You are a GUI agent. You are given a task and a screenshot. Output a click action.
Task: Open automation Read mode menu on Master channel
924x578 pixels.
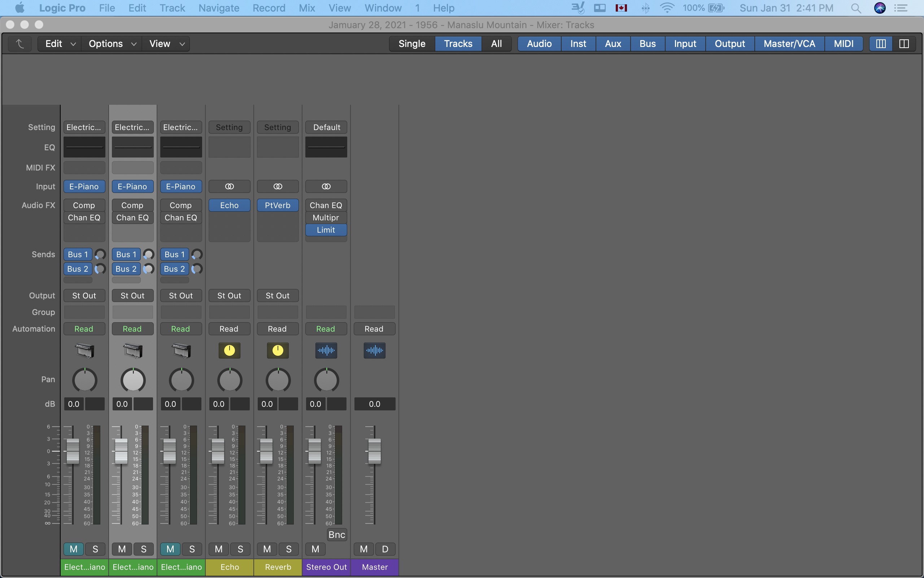tap(375, 329)
